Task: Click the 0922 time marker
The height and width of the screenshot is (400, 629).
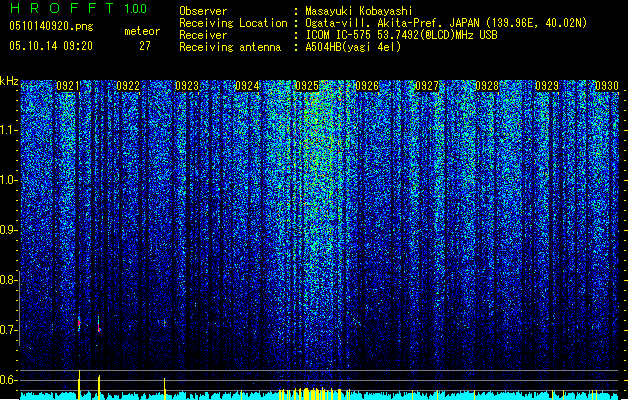Action: pyautogui.click(x=128, y=86)
